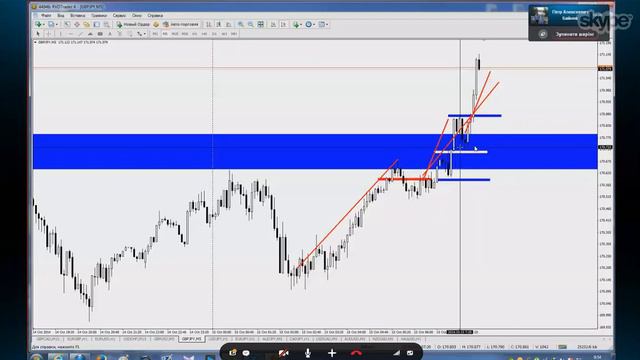Image resolution: width=640 pixels, height=360 pixels.
Task: Toggle chart auto scroll
Action: (273, 24)
